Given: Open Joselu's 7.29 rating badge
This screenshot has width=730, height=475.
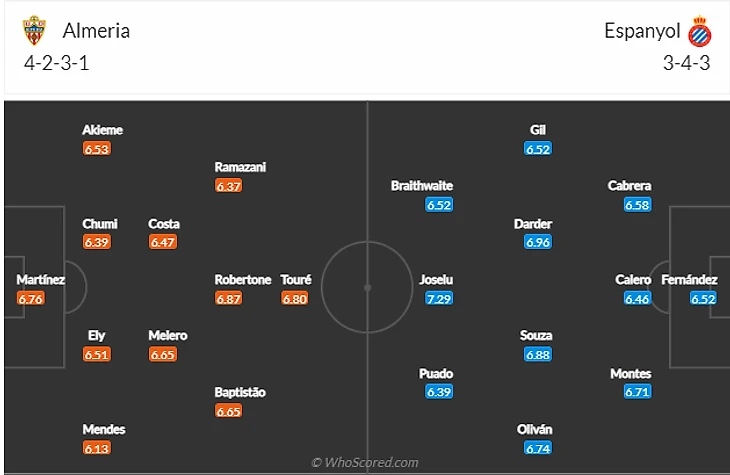Looking at the screenshot, I should coord(439,298).
